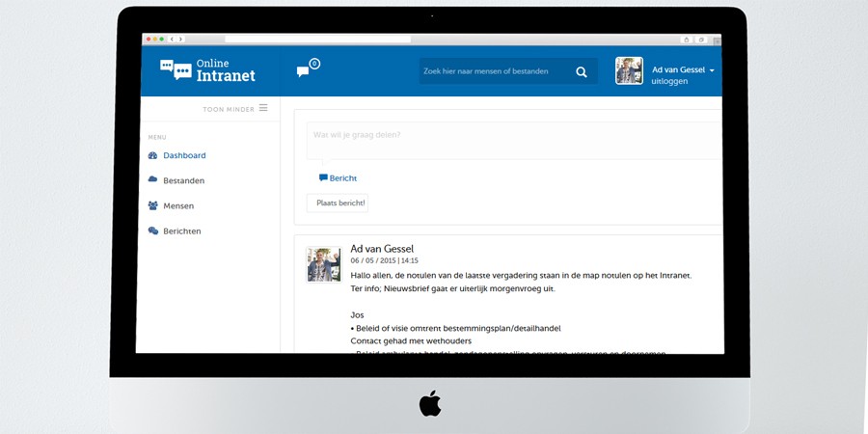Click the Bericht speech bubble icon
Image resolution: width=868 pixels, height=434 pixels.
click(x=323, y=177)
